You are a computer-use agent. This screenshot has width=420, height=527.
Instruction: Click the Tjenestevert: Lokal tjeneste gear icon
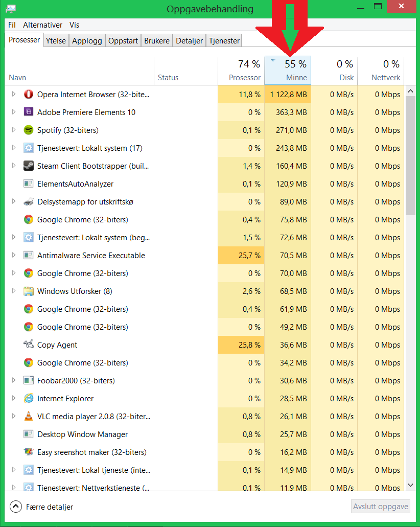pos(29,470)
